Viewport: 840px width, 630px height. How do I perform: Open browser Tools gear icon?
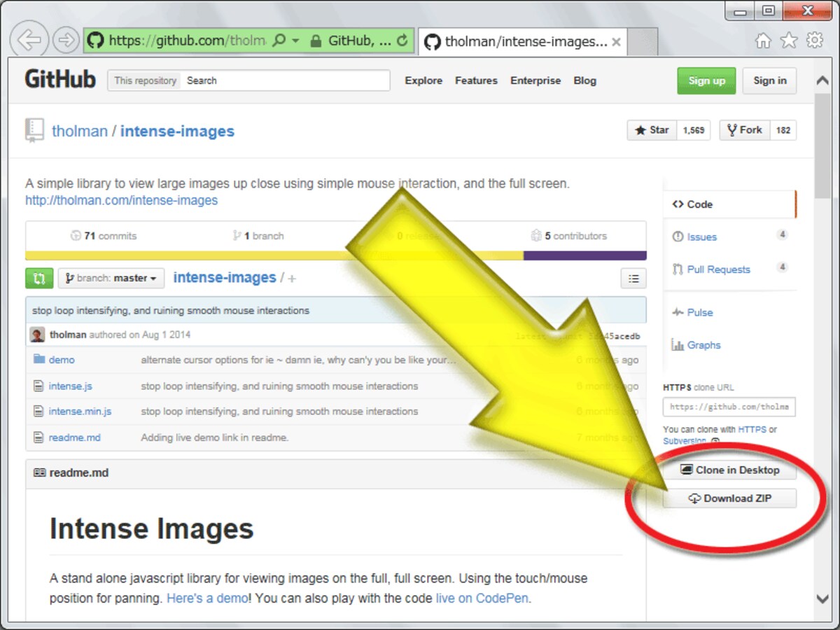coord(815,41)
